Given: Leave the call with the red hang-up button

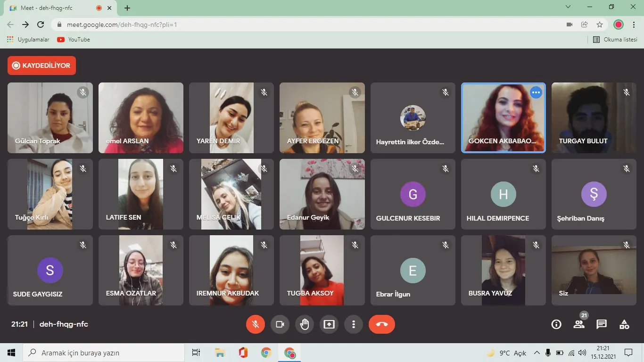Looking at the screenshot, I should (x=382, y=324).
